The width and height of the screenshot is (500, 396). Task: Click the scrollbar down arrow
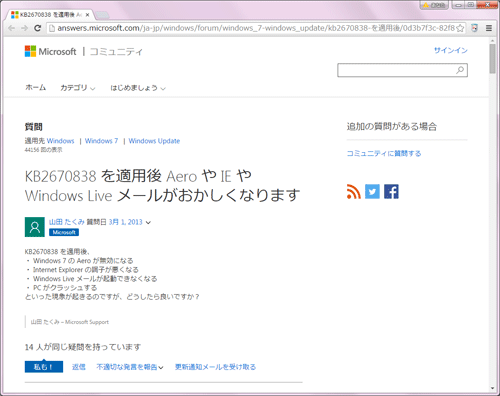[x=492, y=388]
